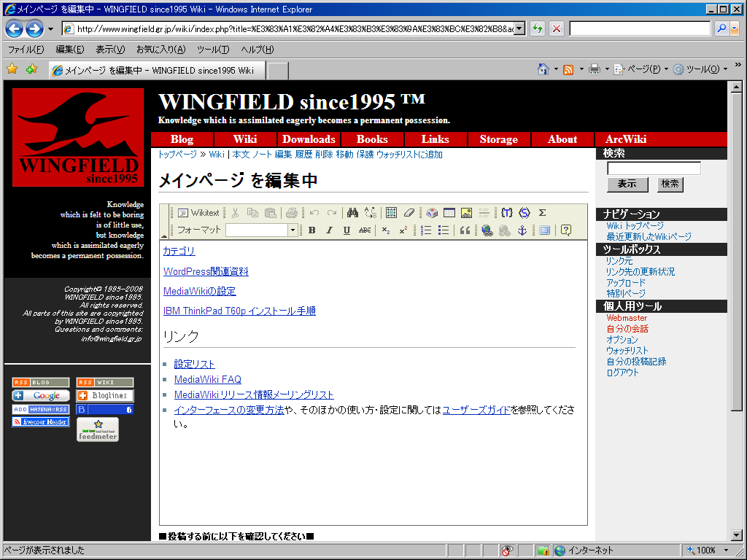Open the ファイル(F) menu
Screen dimensions: 747x560
tap(26, 50)
